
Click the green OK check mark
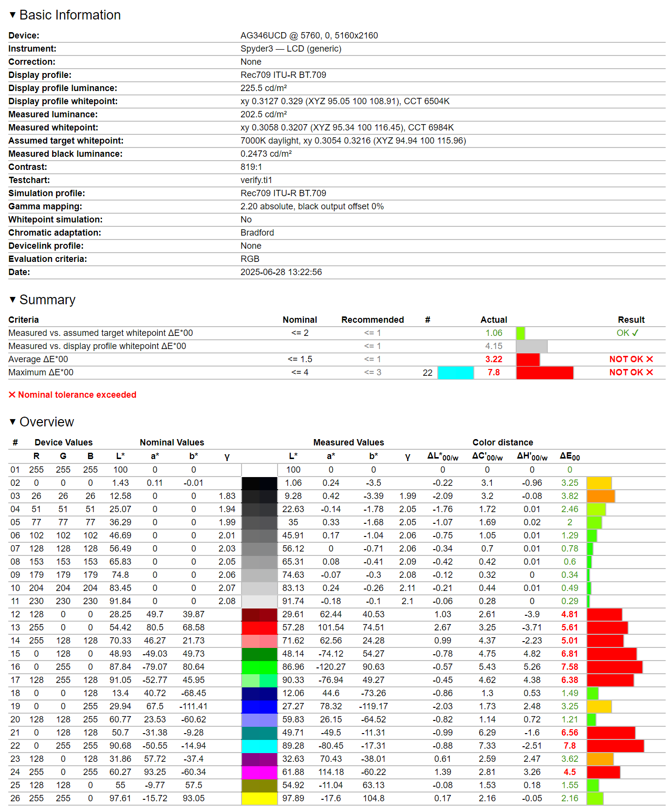(x=635, y=333)
